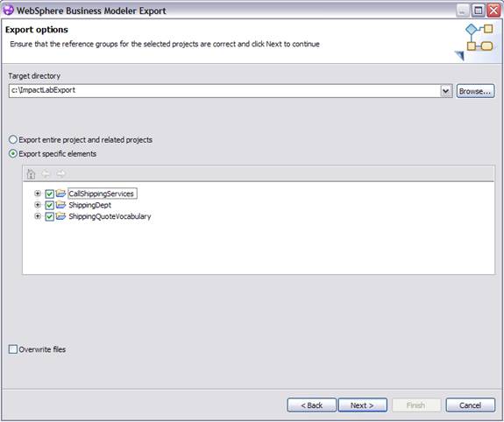Click the home icon in tree toolbar
The width and height of the screenshot is (504, 422).
click(x=31, y=174)
